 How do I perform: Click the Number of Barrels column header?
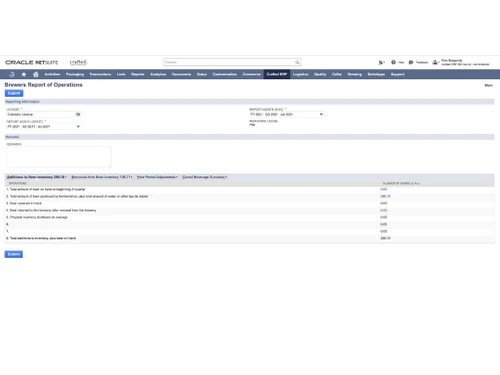[401, 183]
